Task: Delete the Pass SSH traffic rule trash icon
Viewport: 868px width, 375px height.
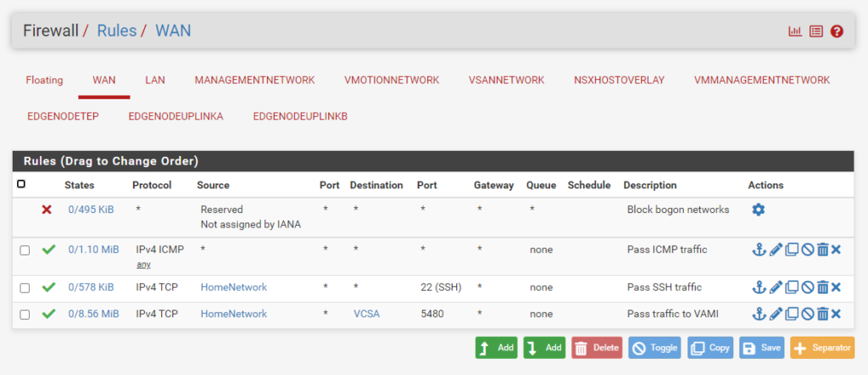Action: click(x=821, y=288)
